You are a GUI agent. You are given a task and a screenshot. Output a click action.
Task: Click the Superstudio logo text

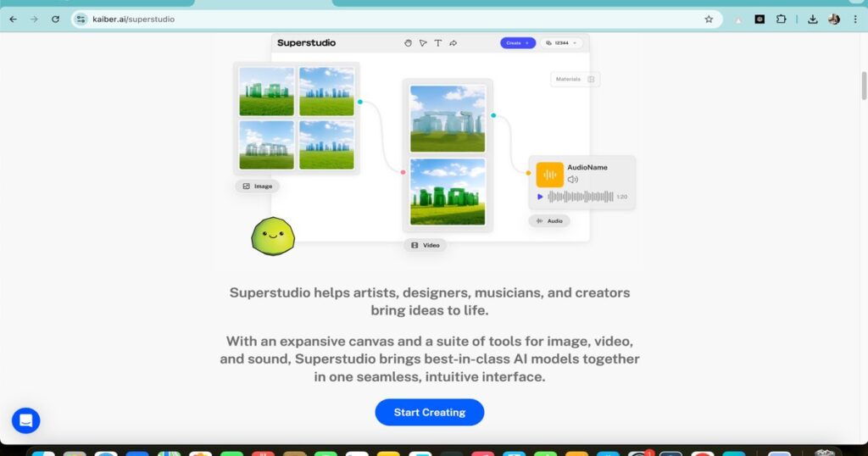(306, 43)
